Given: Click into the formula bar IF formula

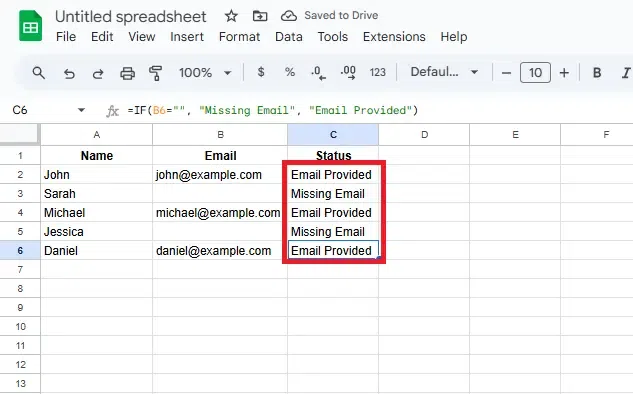Looking at the screenshot, I should click(x=272, y=110).
